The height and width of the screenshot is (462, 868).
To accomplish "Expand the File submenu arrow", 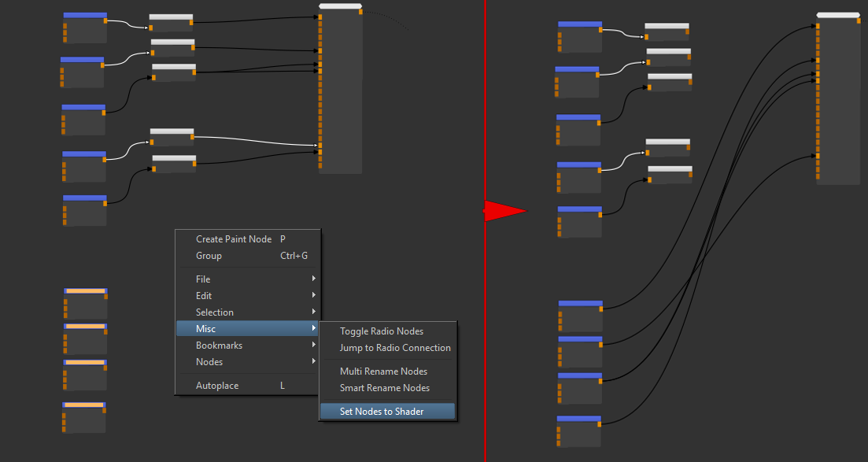I will click(x=314, y=279).
